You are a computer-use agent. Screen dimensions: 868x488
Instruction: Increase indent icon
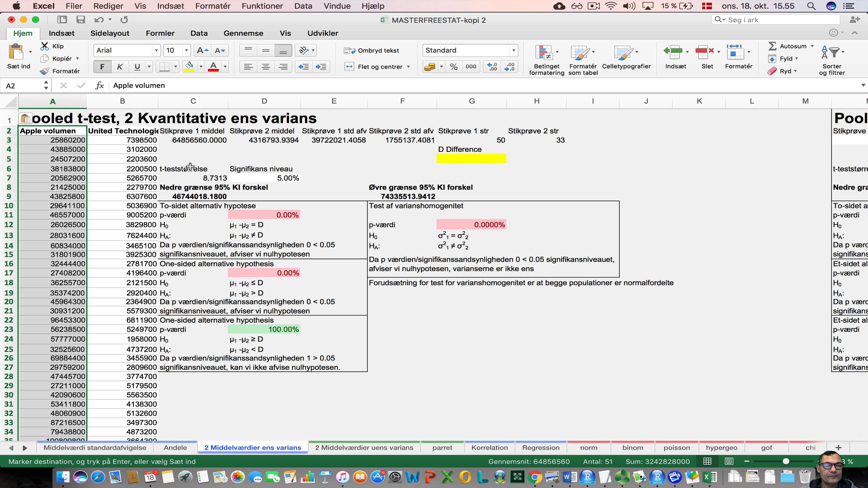pyautogui.click(x=321, y=67)
